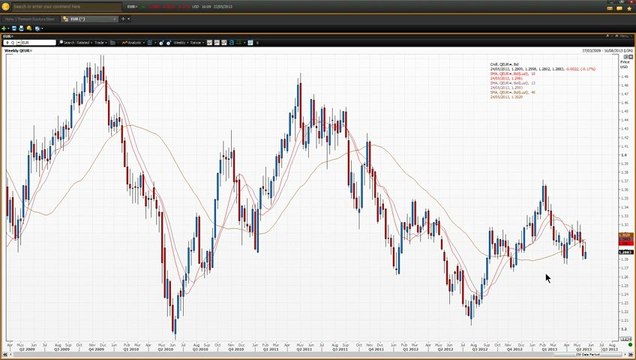Click the current price tag on price axis
The width and height of the screenshot is (636, 360).
626,252
